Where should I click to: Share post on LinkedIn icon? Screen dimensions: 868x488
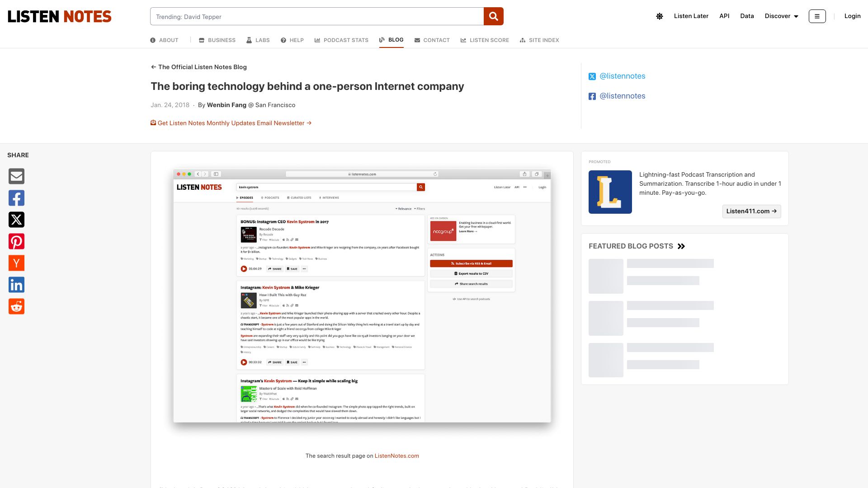coord(16,285)
